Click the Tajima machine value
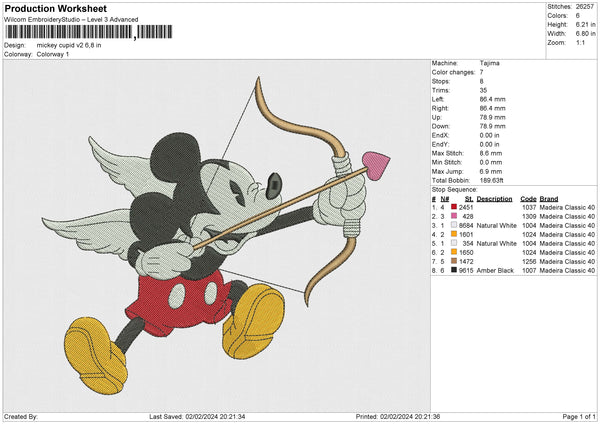This screenshot has height=424, width=600. [x=489, y=63]
